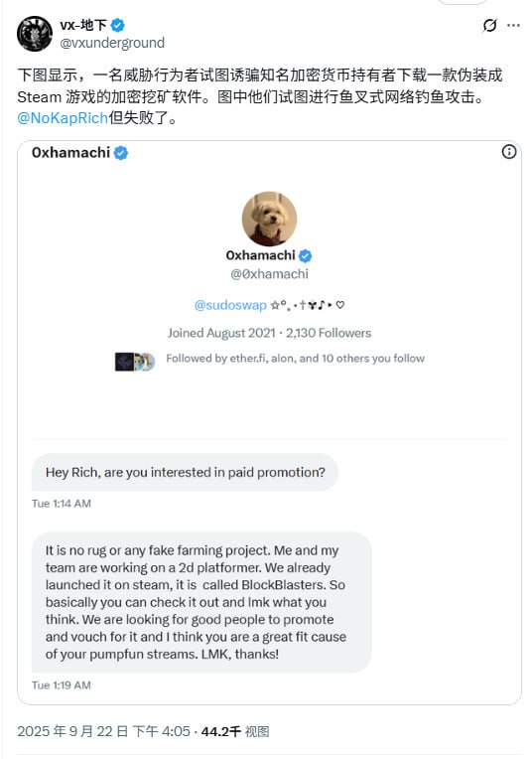
Task: Open the three-dot more options menu
Action: pos(513,25)
